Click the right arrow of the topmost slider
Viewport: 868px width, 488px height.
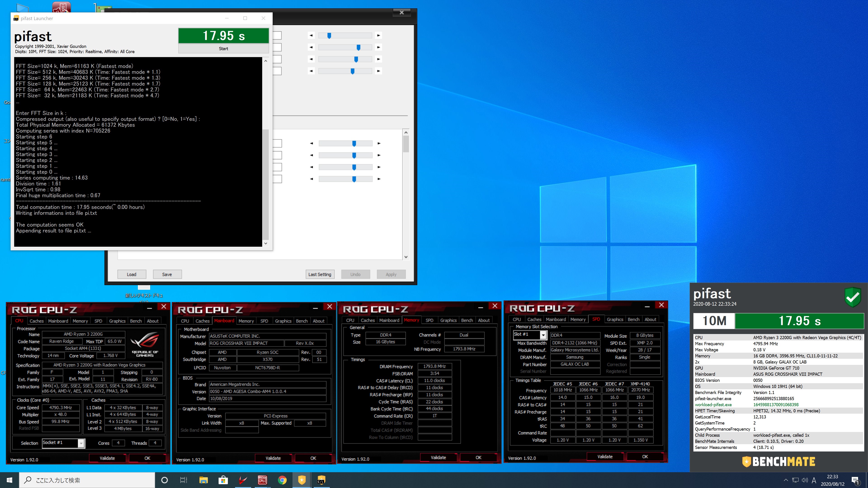[379, 35]
